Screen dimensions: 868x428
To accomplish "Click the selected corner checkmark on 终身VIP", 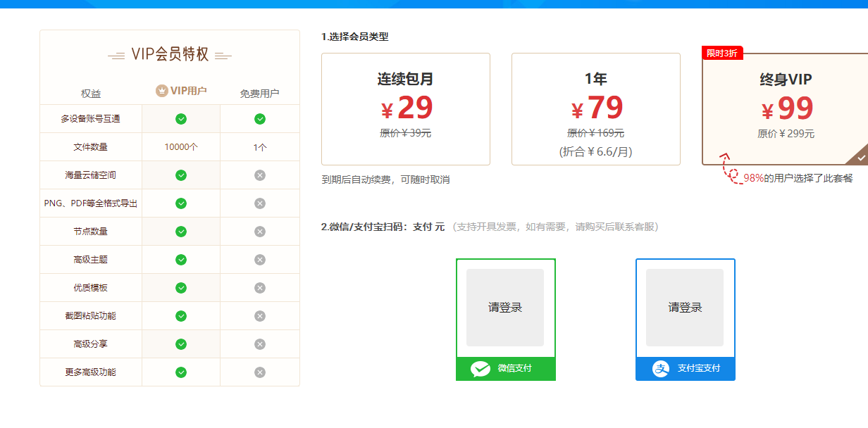I will pos(861,158).
